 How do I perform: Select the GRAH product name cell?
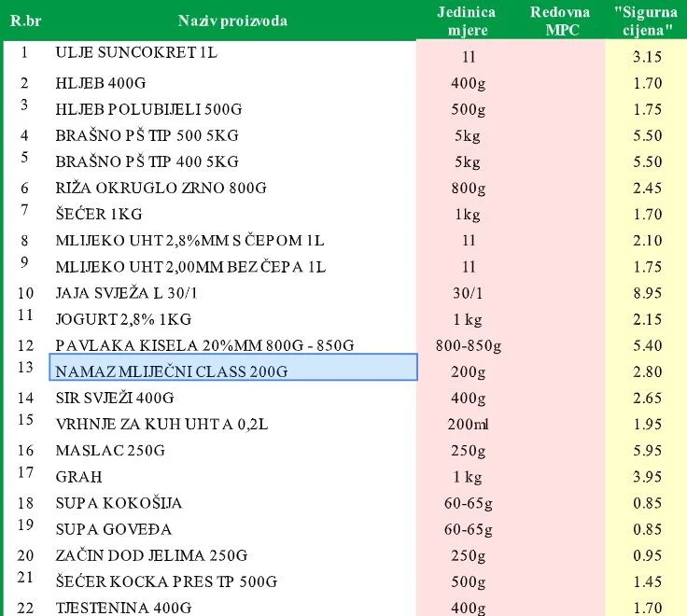pos(232,477)
